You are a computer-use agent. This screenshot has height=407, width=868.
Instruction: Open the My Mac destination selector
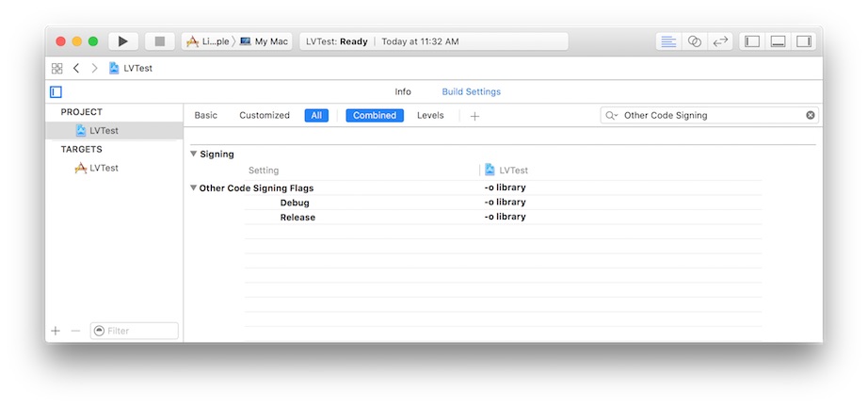264,41
